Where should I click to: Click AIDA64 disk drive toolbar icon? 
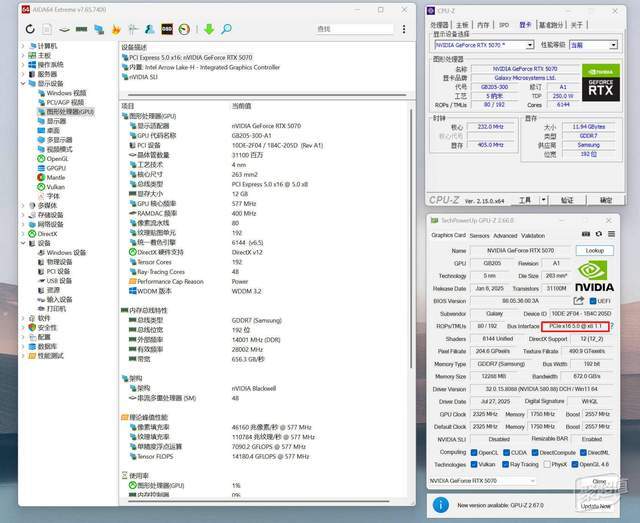coord(64,29)
